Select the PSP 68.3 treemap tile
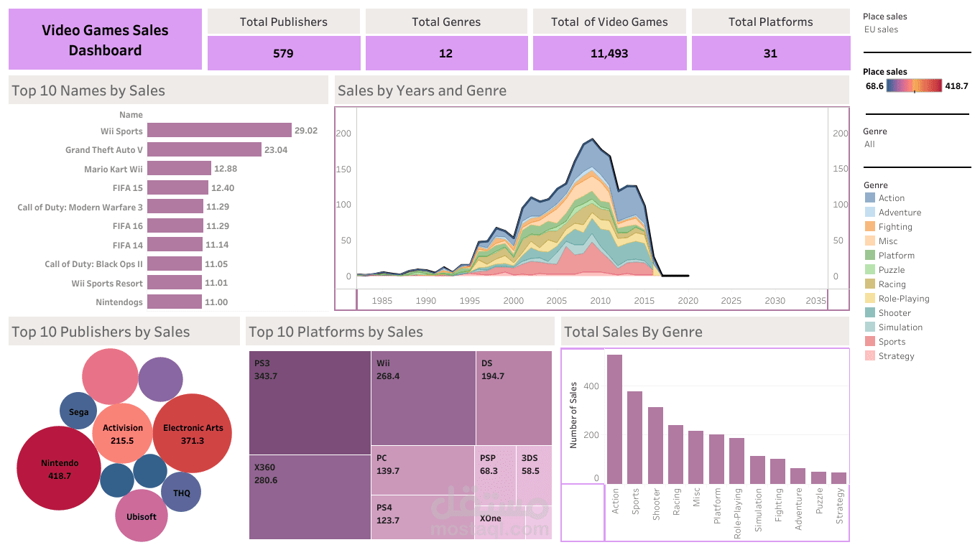The image size is (980, 550). 495,474
